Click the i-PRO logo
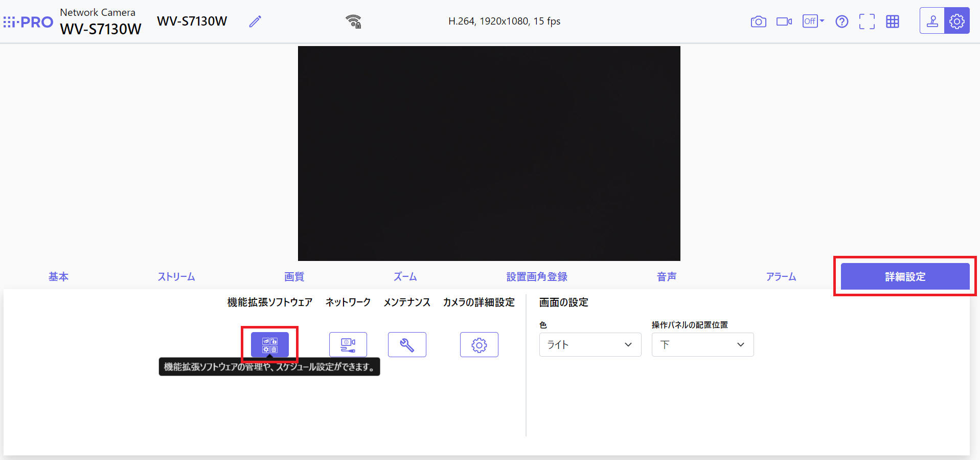Screen dimensions: 980x460 point(28,22)
